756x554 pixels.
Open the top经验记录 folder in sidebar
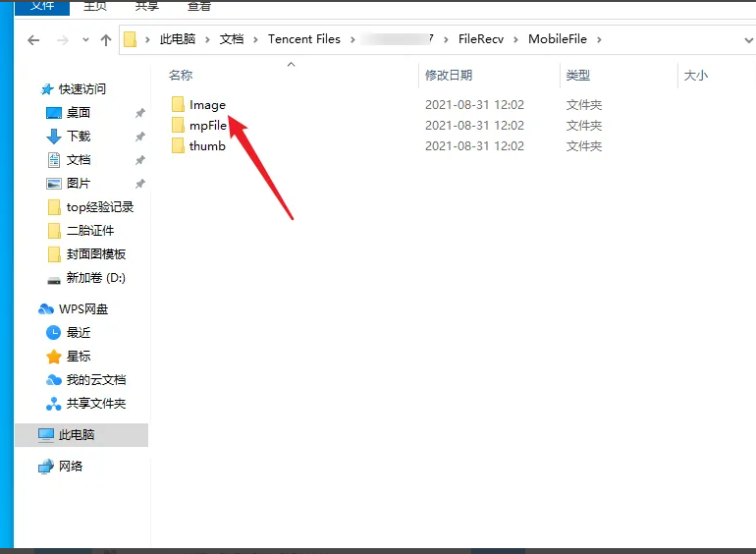click(x=100, y=207)
